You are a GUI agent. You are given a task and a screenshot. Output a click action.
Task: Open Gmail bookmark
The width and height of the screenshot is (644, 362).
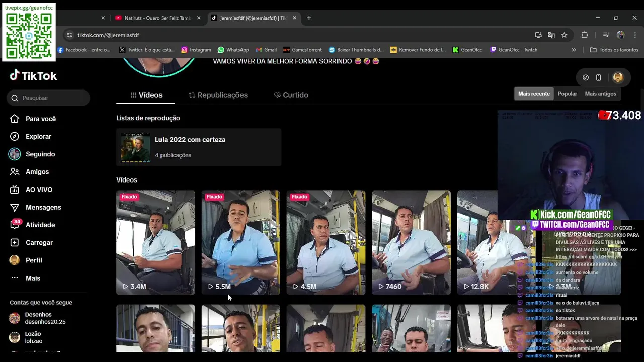(266, 50)
